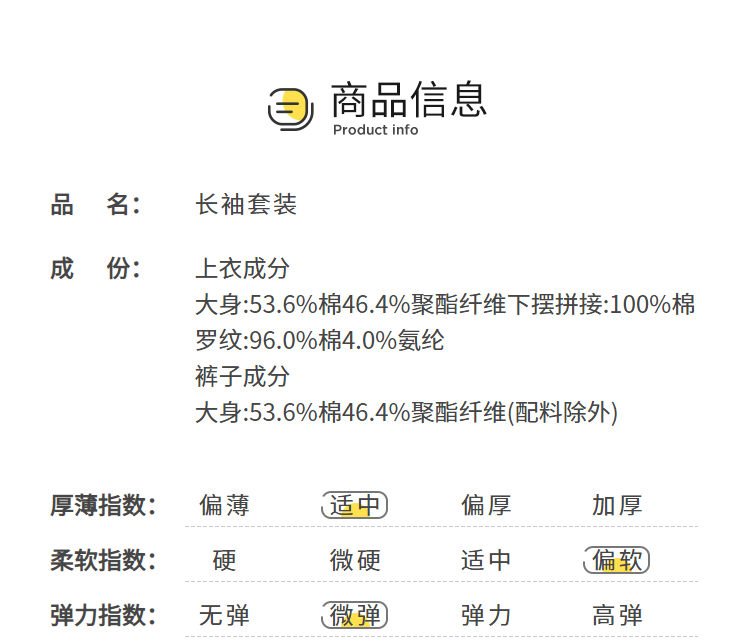Select 硬 in the softness index row
Screen dimensions: 750x642
click(224, 560)
